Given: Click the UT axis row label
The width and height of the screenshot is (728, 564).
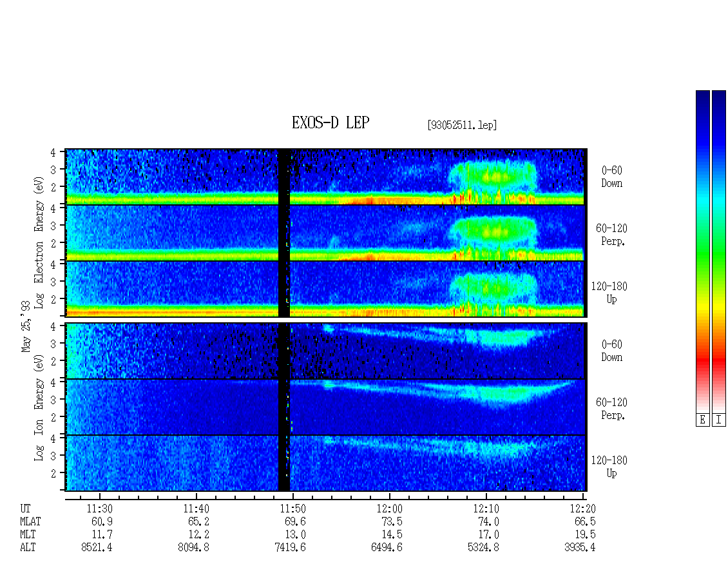Looking at the screenshot, I should [25, 509].
